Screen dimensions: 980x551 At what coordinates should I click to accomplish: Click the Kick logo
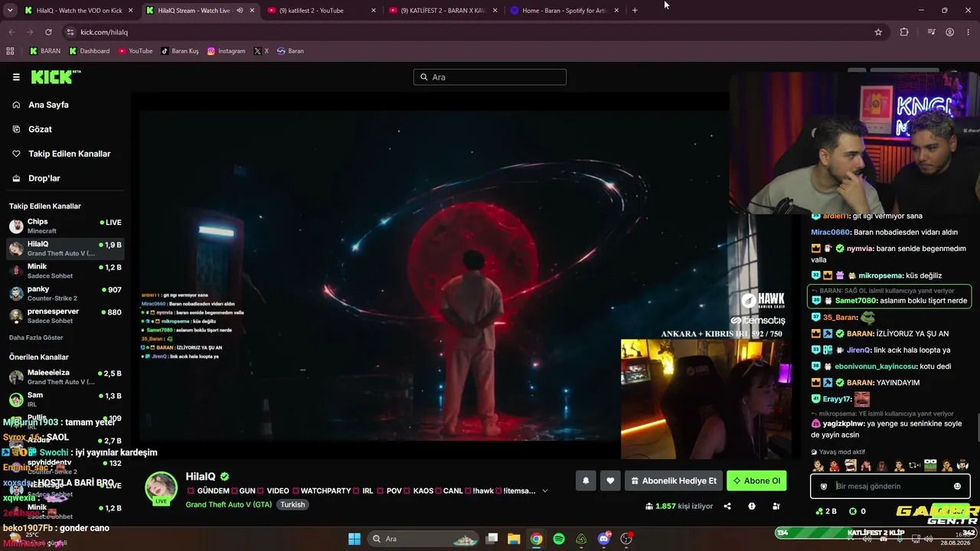click(x=55, y=77)
